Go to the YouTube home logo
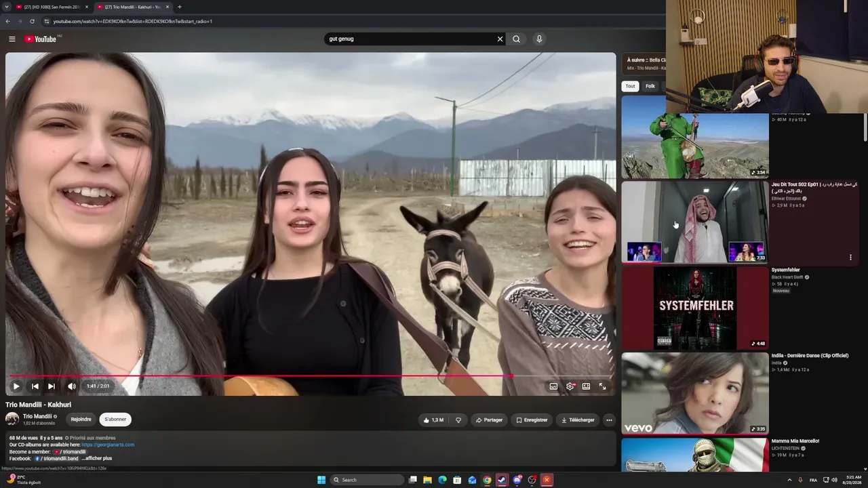868x488 pixels. pos(41,39)
